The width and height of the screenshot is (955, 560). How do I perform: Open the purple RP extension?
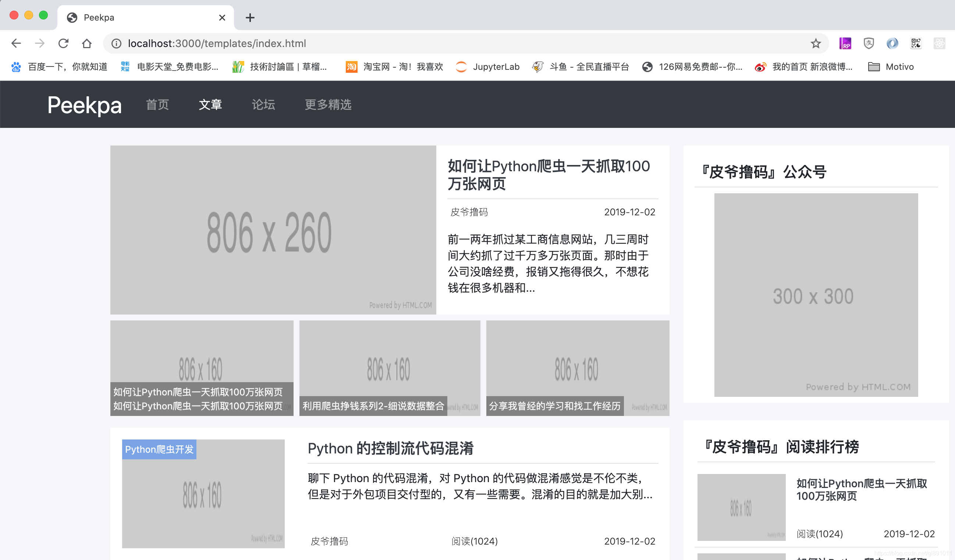tap(846, 43)
